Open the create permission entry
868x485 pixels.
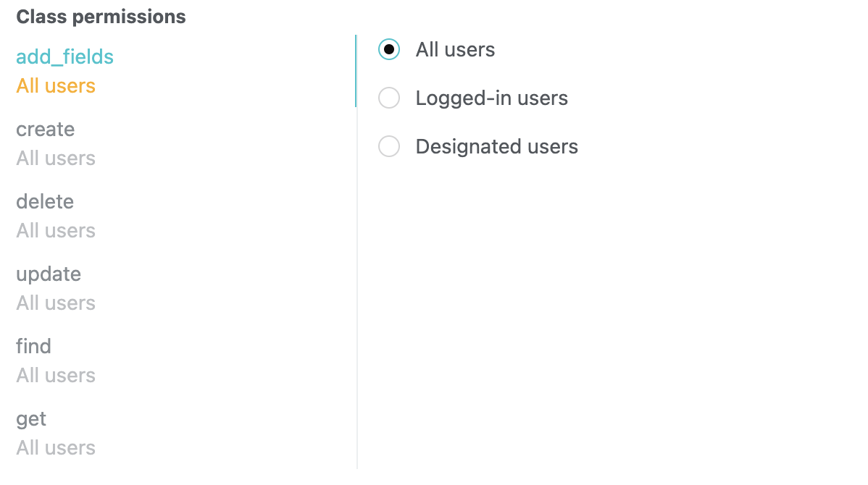pyautogui.click(x=45, y=129)
